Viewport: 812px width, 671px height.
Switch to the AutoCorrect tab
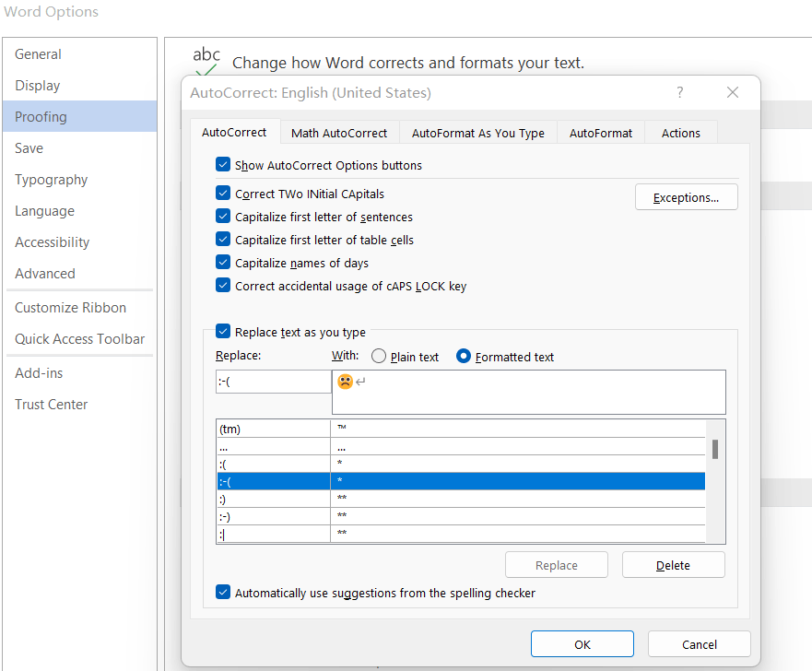click(x=234, y=133)
